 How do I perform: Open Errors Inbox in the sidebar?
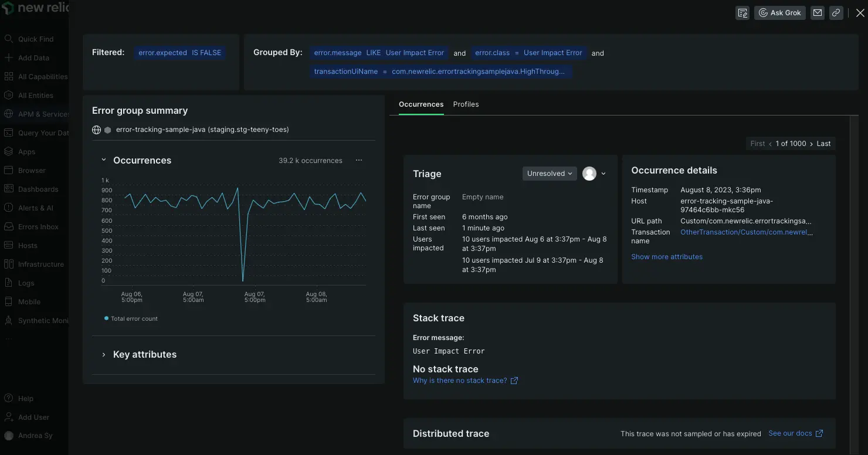pyautogui.click(x=38, y=227)
